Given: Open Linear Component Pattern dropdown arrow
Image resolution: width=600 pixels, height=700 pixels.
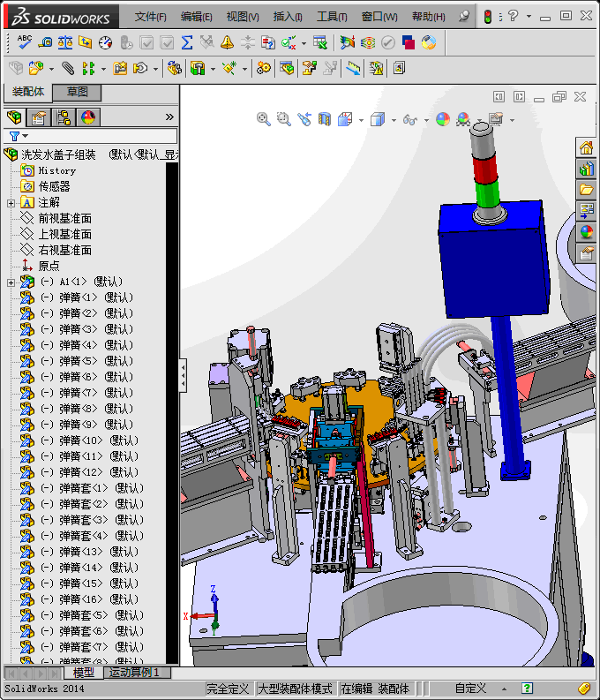Looking at the screenshot, I should point(103,69).
